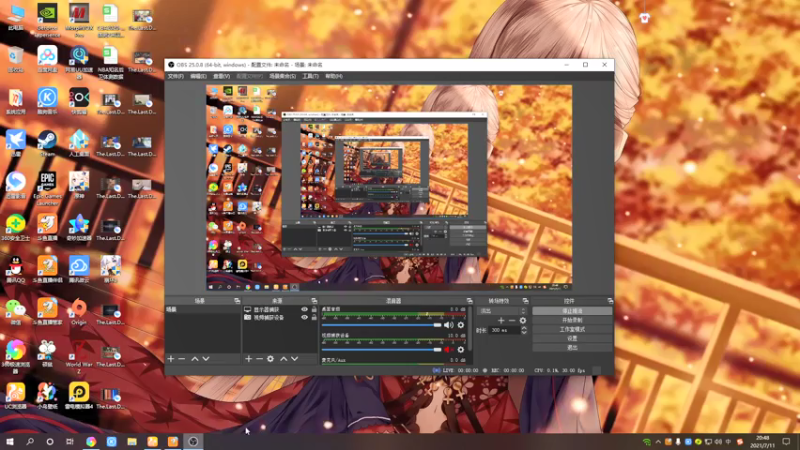Open 文件(F) menu in OBS
Screen dimensions: 800x450
click(176, 76)
